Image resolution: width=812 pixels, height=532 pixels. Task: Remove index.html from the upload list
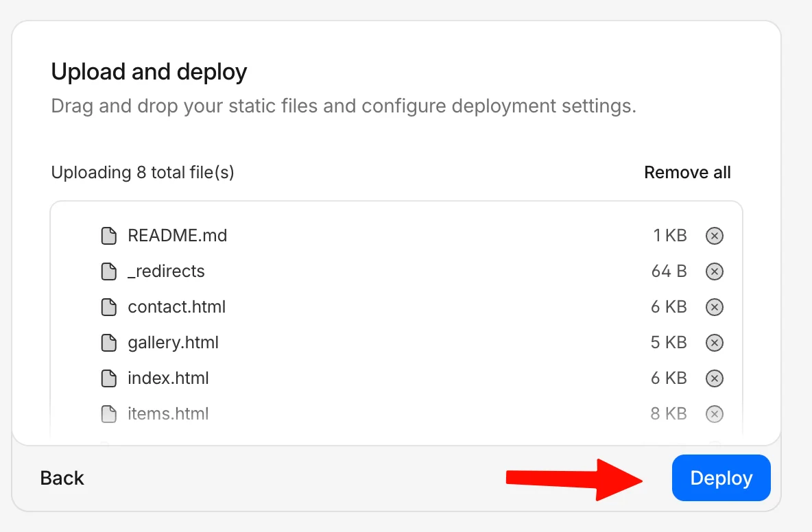pos(714,378)
